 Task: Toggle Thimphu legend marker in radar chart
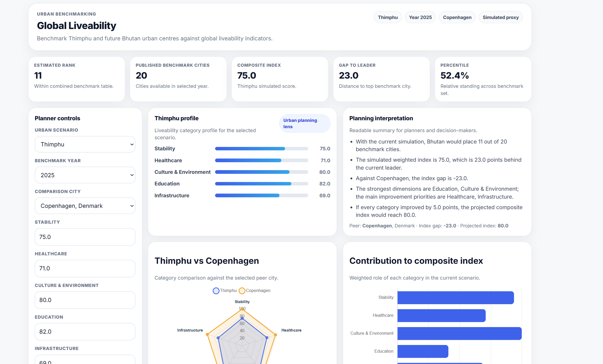[x=216, y=291]
